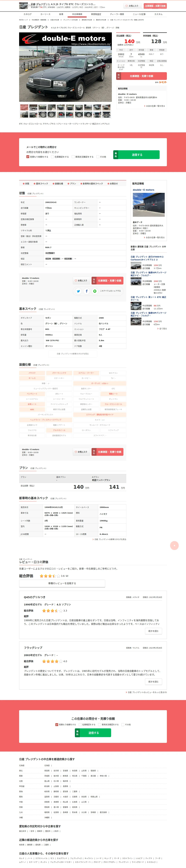Image resolution: width=186 pixels, height=868 pixels.
Task: Jump to 状態 section anchor
Action: 26,184
